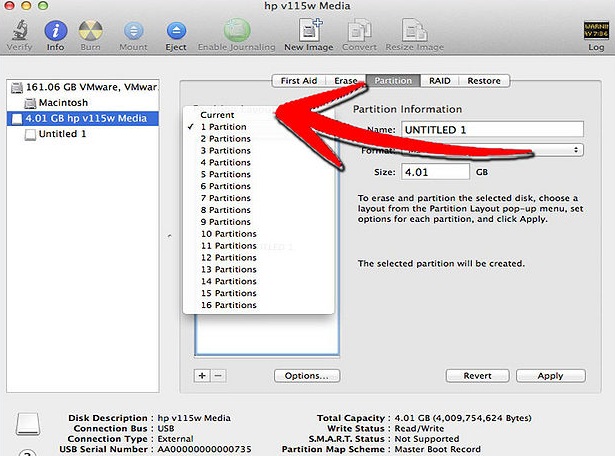Viewport: 615px width, 456px height.
Task: Choose Current layout in menu
Action: (258, 115)
